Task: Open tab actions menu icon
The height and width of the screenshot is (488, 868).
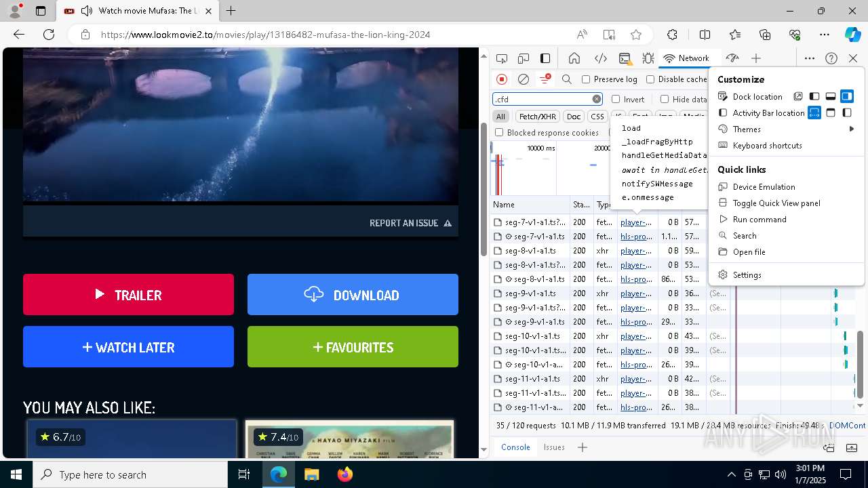Action: click(41, 11)
